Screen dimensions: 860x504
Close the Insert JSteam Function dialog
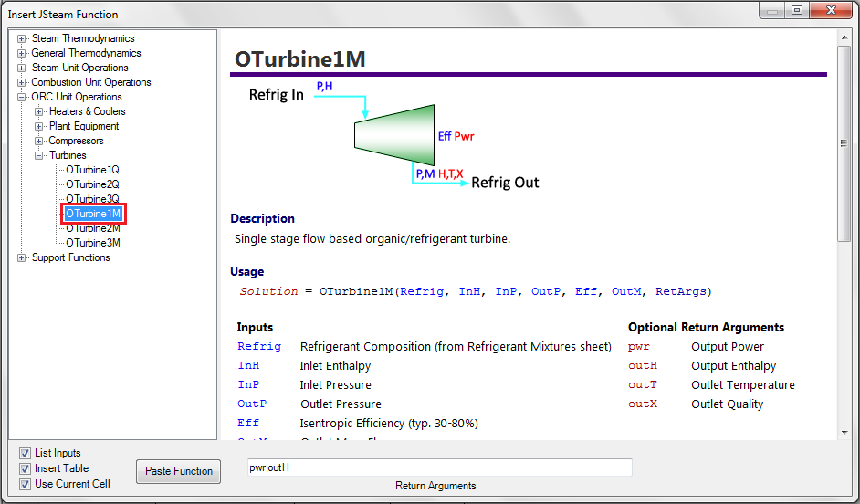831,10
